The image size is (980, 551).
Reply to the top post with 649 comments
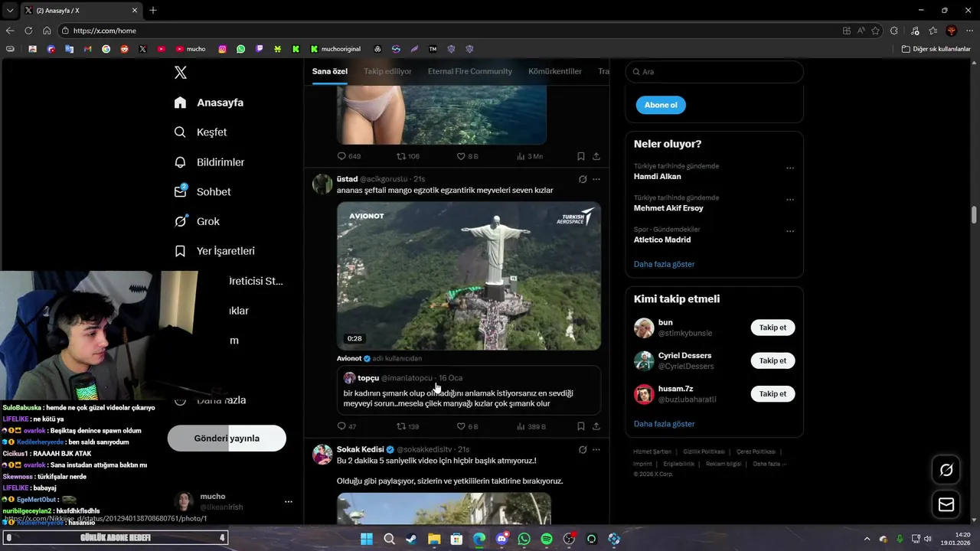tap(348, 156)
